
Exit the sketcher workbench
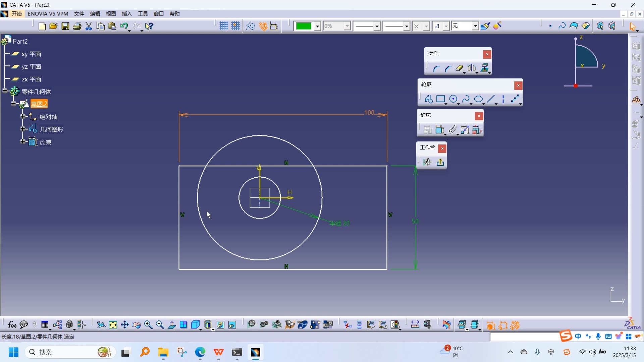coord(440,163)
